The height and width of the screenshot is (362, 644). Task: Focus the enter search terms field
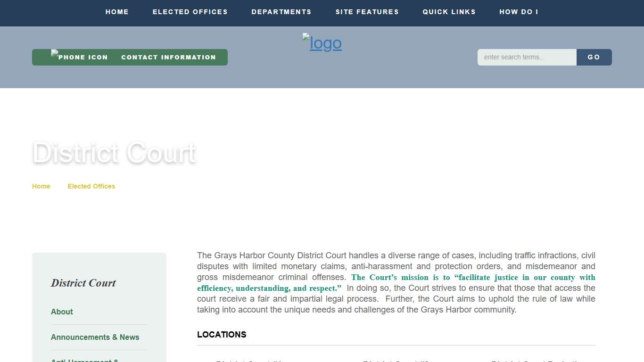(527, 57)
